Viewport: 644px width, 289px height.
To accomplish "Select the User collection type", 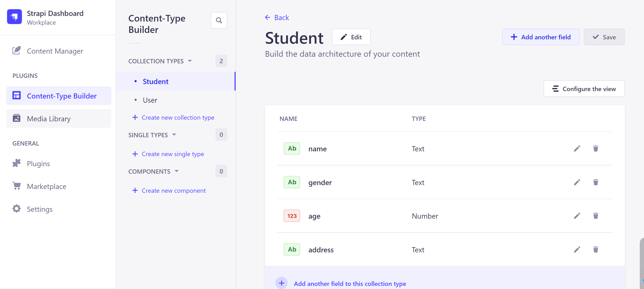I will pyautogui.click(x=150, y=100).
